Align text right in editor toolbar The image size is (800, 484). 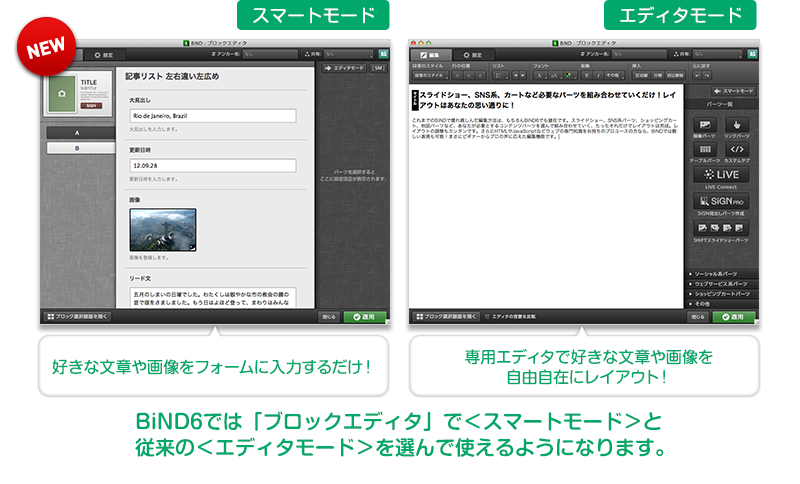[x=480, y=75]
